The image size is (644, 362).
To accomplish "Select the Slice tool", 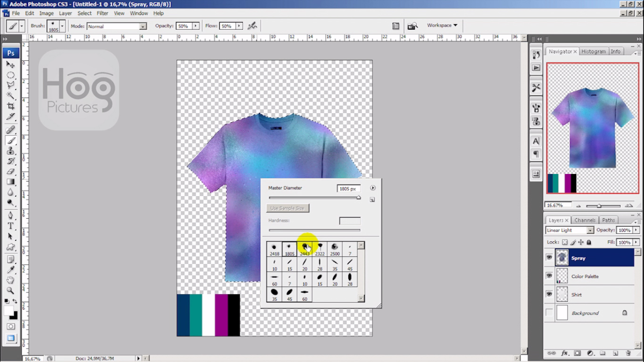I will tap(10, 116).
